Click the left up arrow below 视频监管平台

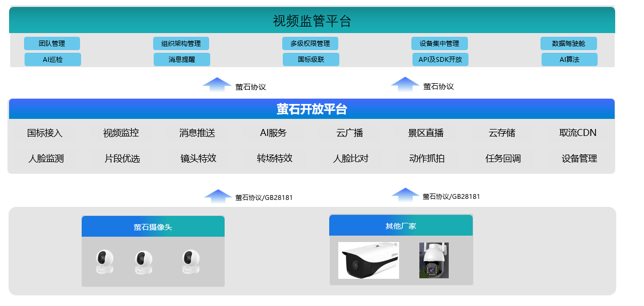coord(217,85)
